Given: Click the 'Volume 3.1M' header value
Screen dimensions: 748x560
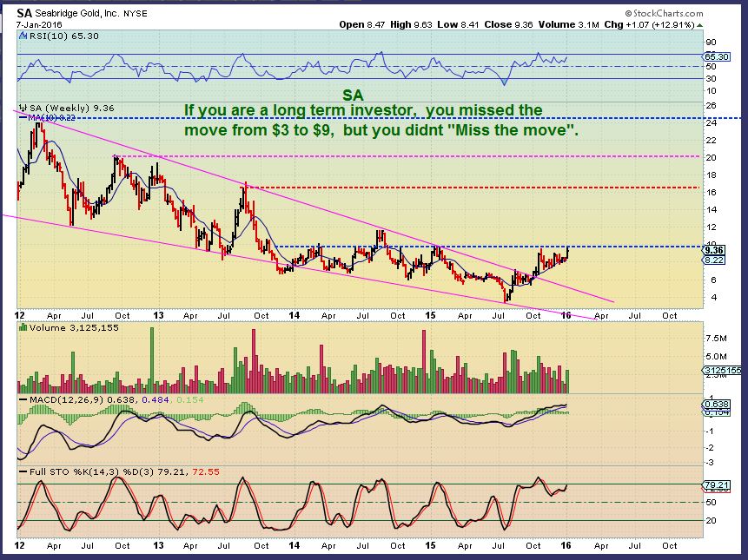Looking at the screenshot, I should [569, 24].
